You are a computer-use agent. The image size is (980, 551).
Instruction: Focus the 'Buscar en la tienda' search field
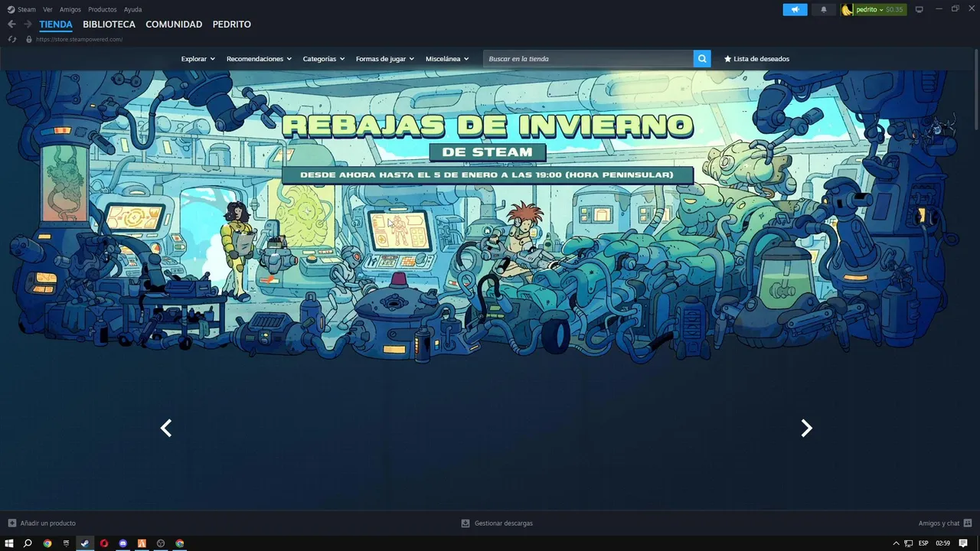(588, 59)
